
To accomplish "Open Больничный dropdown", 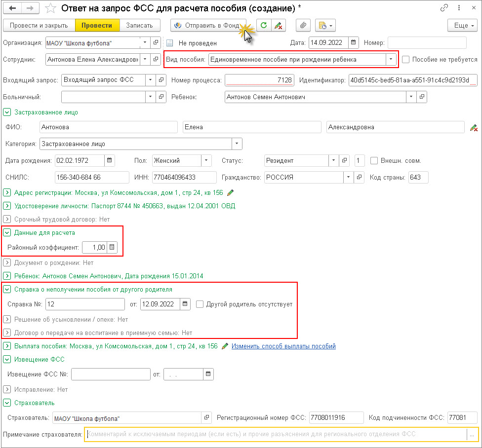I will click(150, 97).
